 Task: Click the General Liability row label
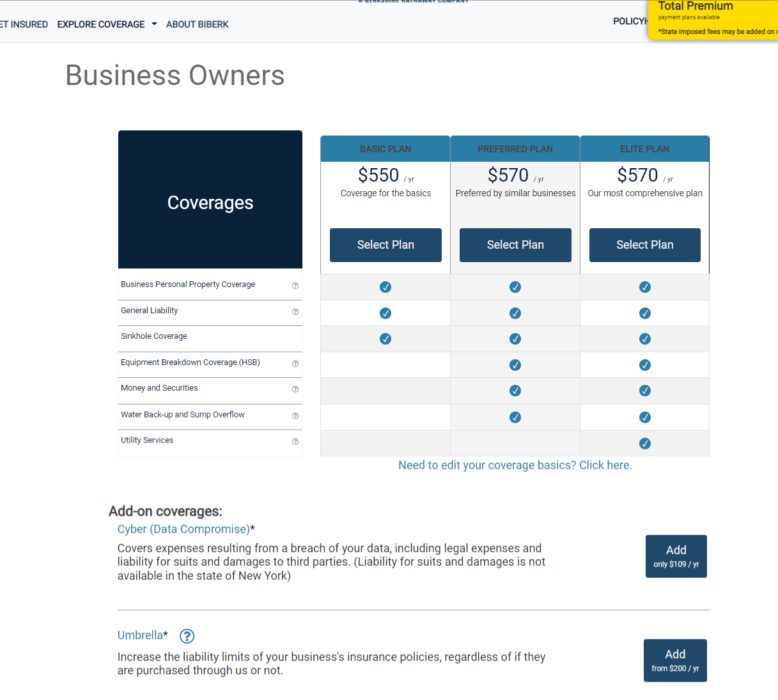click(x=150, y=311)
